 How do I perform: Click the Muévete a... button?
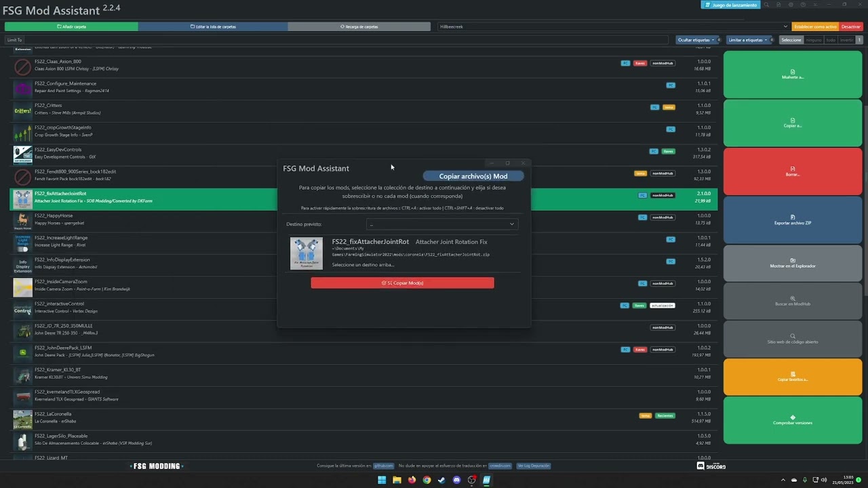pyautogui.click(x=793, y=74)
